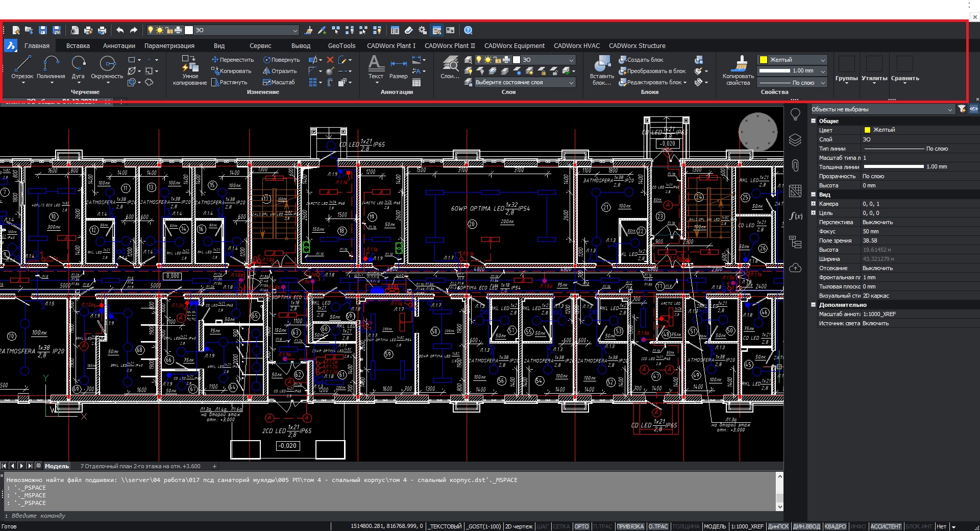
Task: Toggle ТОЛЩИНА lineweight in status bar
Action: [685, 526]
